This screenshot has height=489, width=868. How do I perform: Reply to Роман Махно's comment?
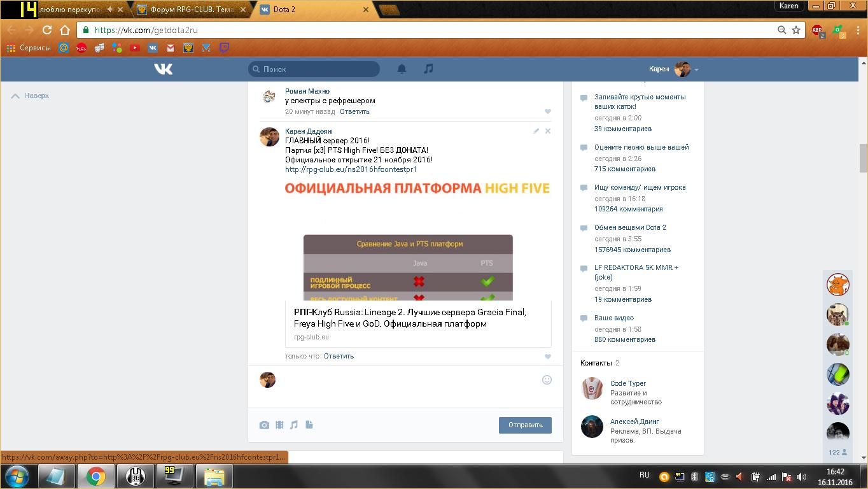[354, 111]
